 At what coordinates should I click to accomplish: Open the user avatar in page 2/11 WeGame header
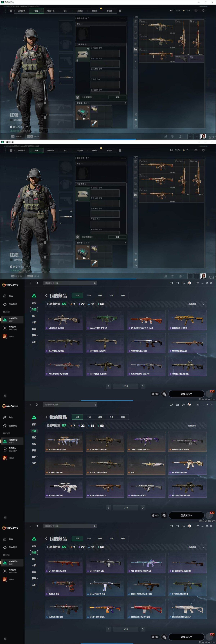[x=189, y=283]
